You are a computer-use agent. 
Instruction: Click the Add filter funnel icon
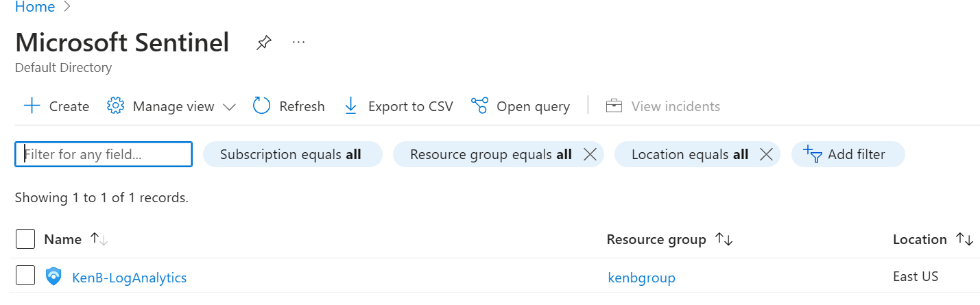tap(812, 154)
